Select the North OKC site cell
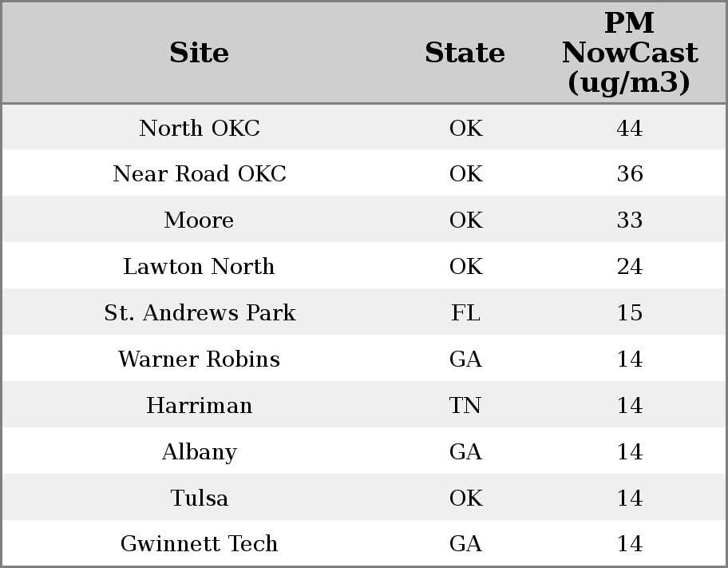 tap(200, 129)
